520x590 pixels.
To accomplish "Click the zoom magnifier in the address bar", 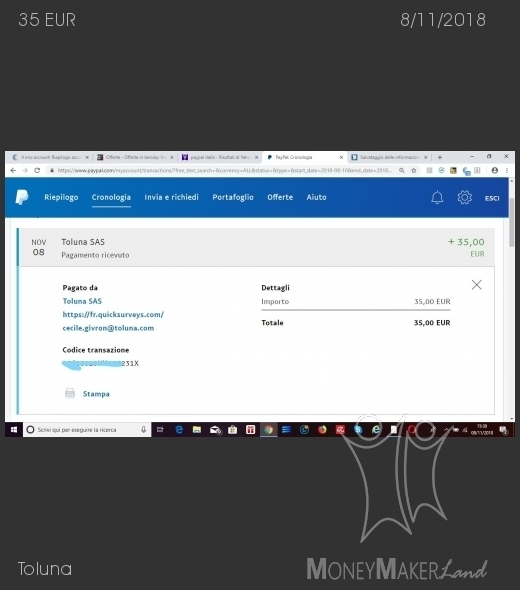I will pos(402,170).
